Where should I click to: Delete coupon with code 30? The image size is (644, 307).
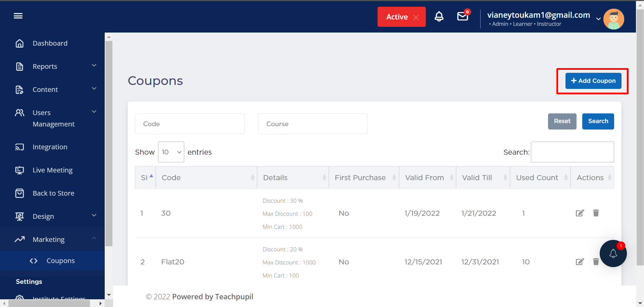[596, 213]
